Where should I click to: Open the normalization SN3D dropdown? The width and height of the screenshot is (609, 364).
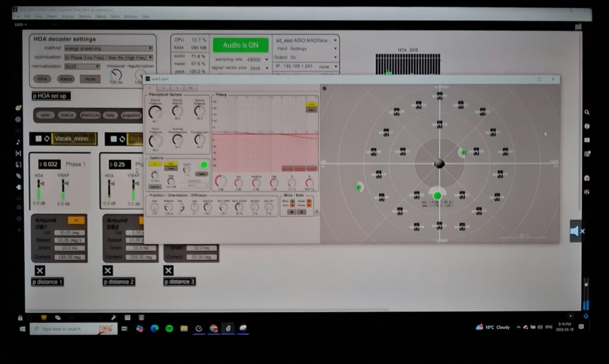[83, 66]
